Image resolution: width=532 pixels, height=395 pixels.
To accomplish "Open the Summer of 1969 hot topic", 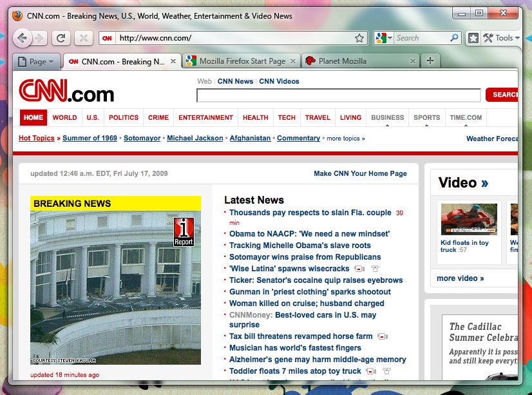I will pos(90,138).
